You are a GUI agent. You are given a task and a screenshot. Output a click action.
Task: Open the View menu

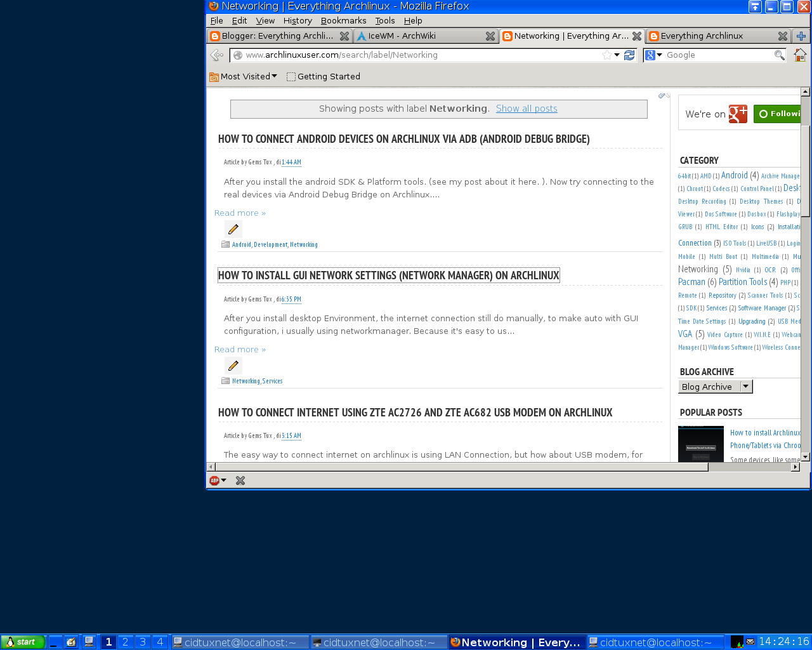point(265,20)
